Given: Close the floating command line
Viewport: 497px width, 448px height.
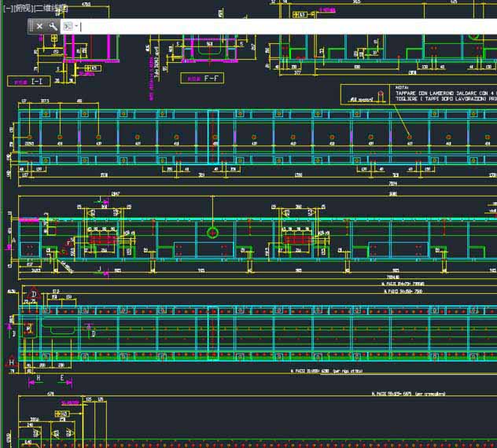Looking at the screenshot, I should tap(39, 26).
